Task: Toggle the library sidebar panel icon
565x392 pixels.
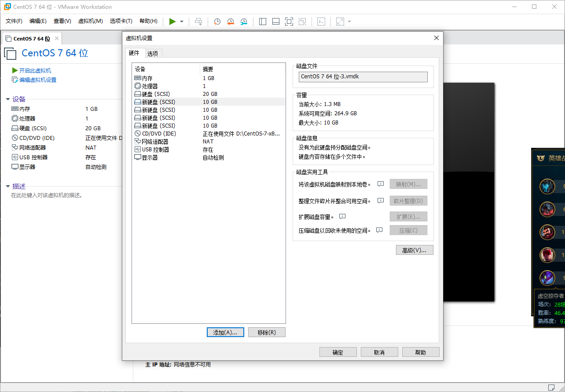Action: click(263, 21)
